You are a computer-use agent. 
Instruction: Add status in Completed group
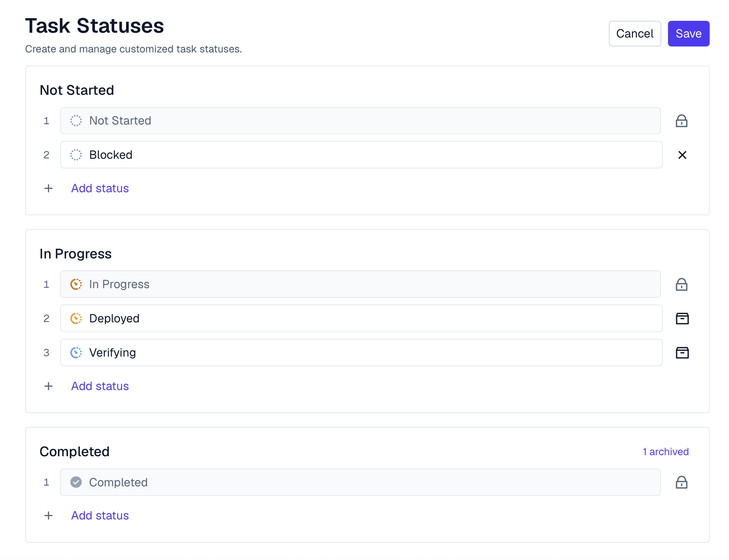click(100, 516)
